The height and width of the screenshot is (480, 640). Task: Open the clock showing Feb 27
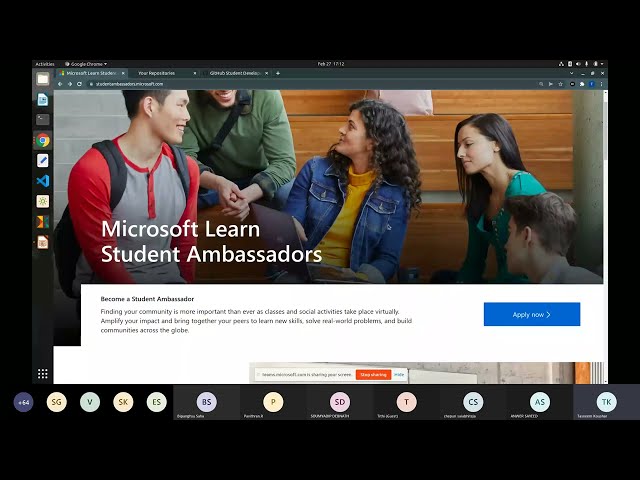(x=331, y=64)
